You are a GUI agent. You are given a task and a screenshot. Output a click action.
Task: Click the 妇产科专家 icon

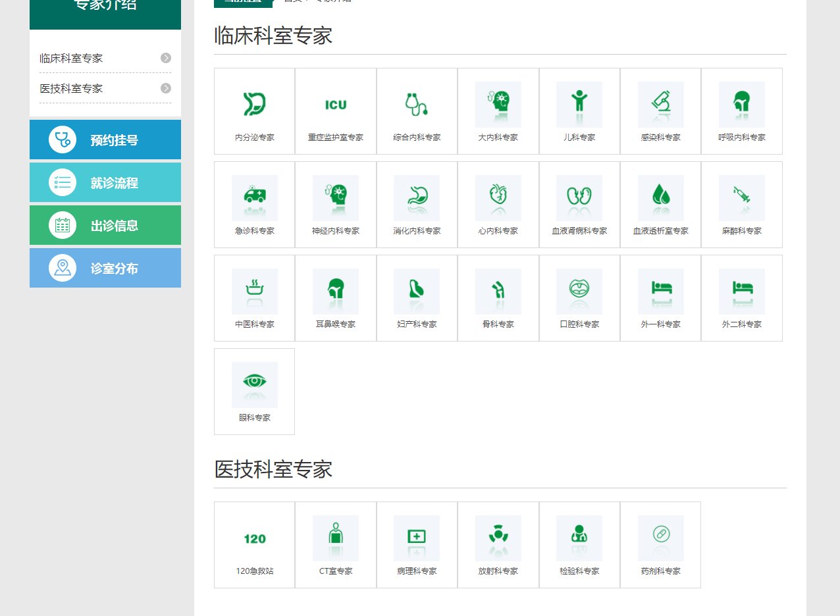pos(417,291)
